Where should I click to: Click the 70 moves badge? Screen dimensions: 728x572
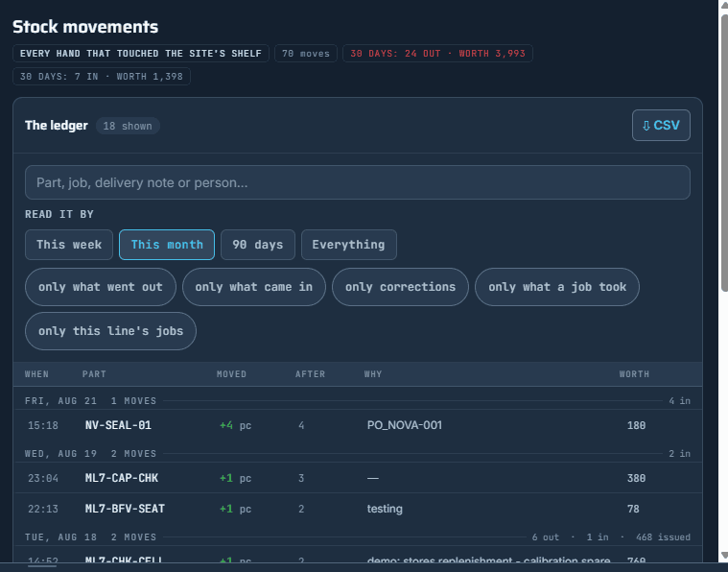[x=306, y=54]
